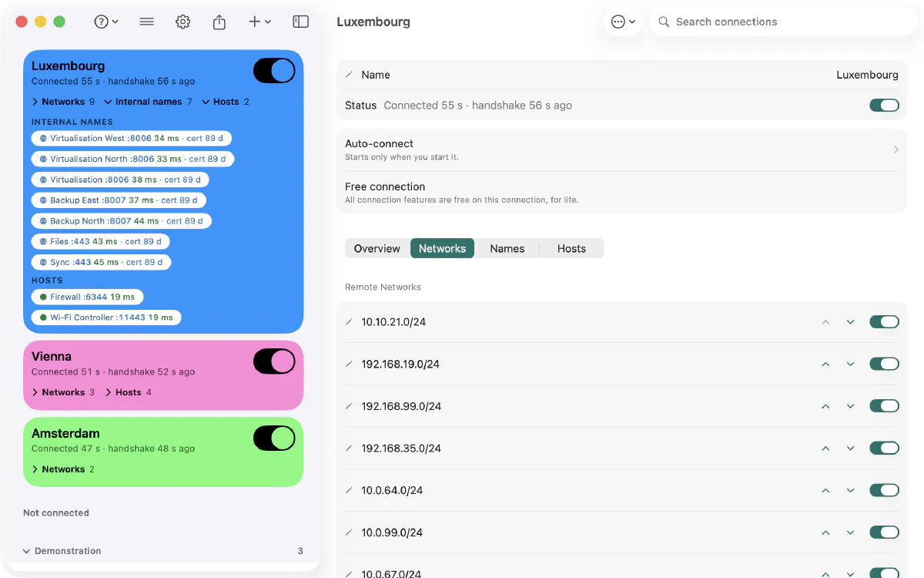
Task: Move 192.168.99.0/24 down with arrow
Action: [850, 406]
